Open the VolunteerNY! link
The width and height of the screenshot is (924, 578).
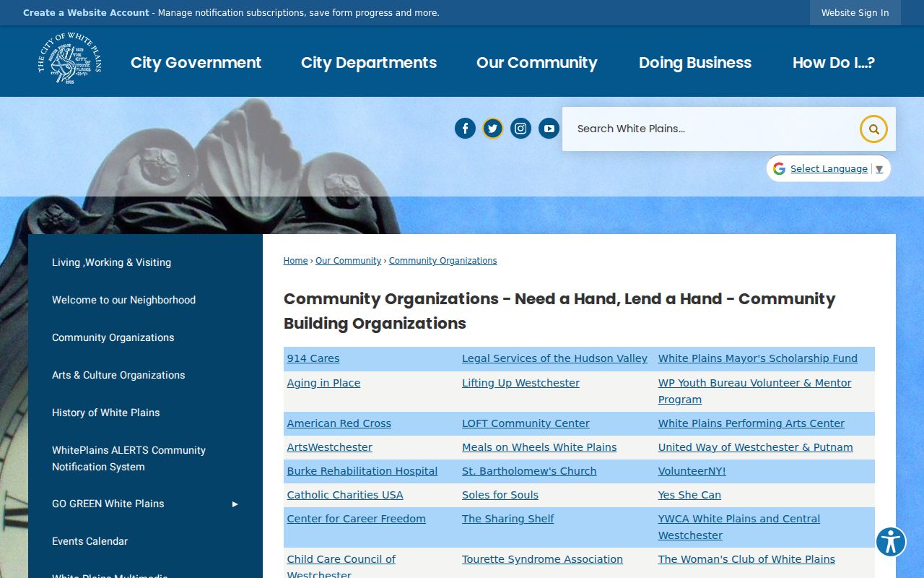pos(692,471)
